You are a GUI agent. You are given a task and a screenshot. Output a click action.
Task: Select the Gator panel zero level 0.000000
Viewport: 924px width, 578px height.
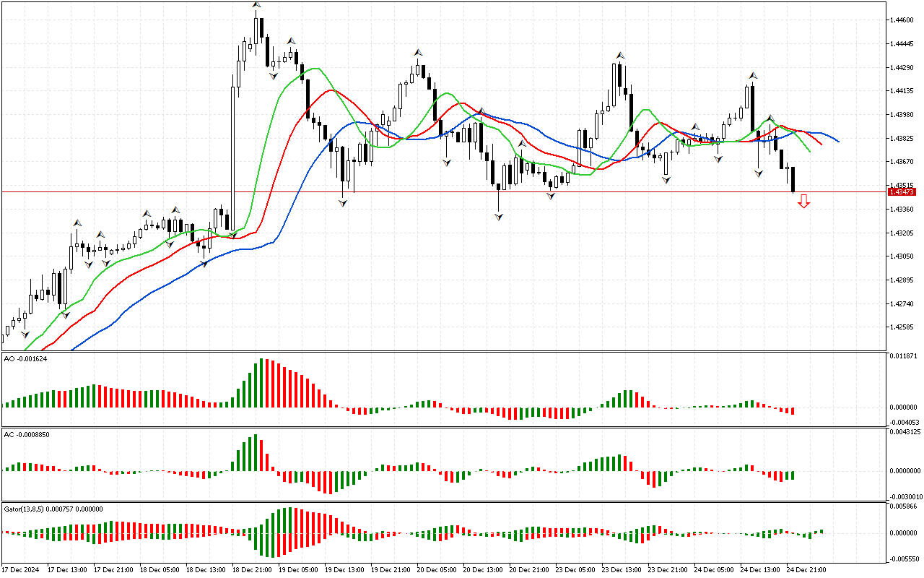pos(904,533)
